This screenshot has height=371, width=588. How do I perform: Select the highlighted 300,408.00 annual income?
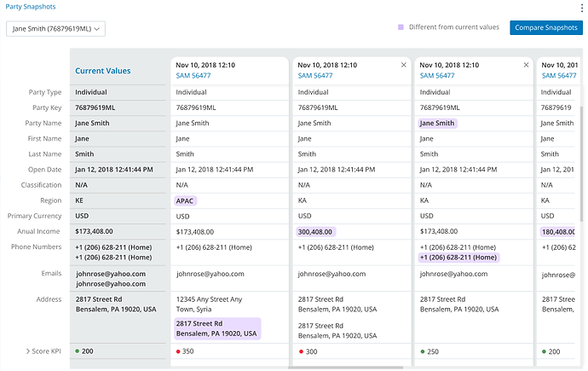[x=315, y=231]
